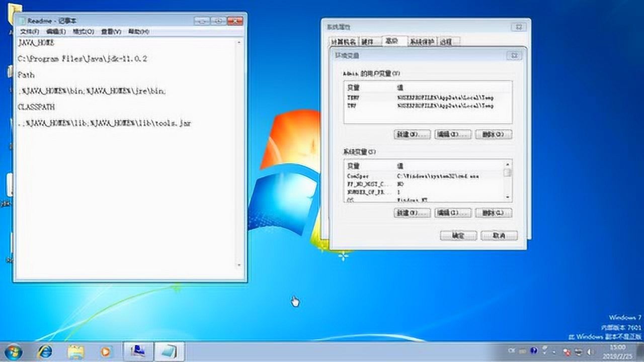Image resolution: width=644 pixels, height=362 pixels.
Task: Select the OS system variable row
Action: point(424,199)
